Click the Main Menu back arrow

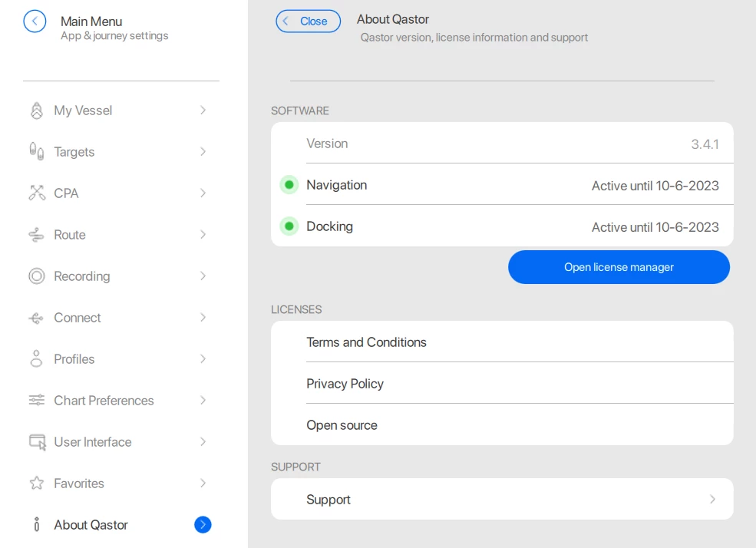[35, 21]
